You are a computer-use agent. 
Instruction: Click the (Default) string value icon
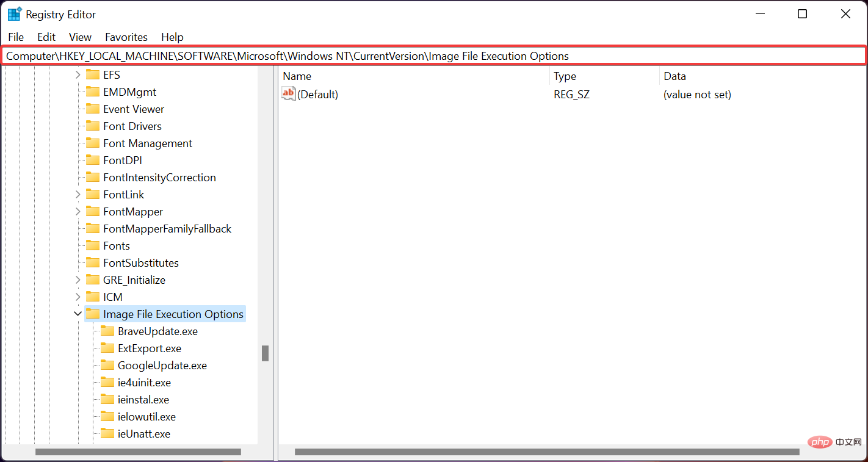(x=289, y=94)
